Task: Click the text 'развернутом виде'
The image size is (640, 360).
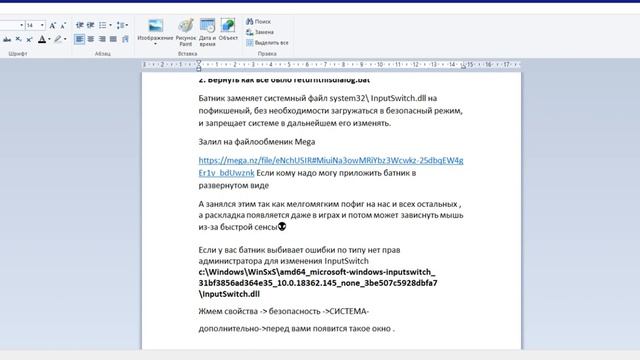Action: tap(234, 185)
